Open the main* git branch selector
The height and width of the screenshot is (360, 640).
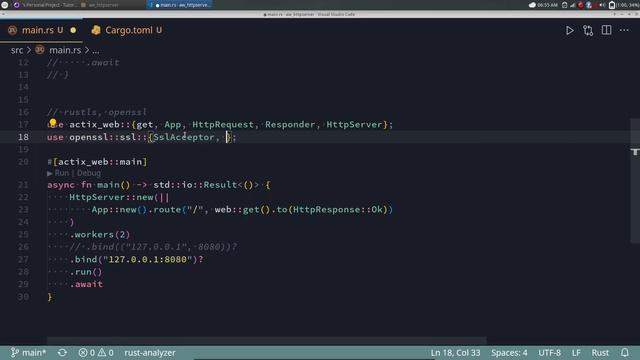click(x=28, y=353)
